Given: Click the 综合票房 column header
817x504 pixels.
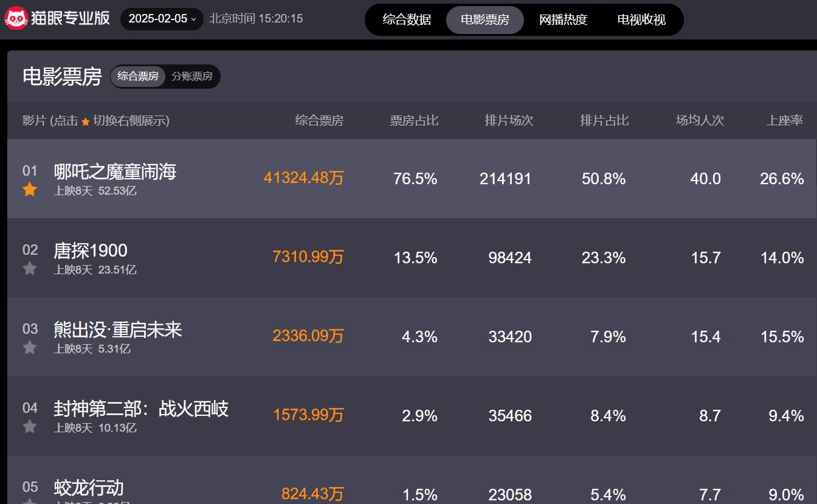Looking at the screenshot, I should click(x=319, y=120).
